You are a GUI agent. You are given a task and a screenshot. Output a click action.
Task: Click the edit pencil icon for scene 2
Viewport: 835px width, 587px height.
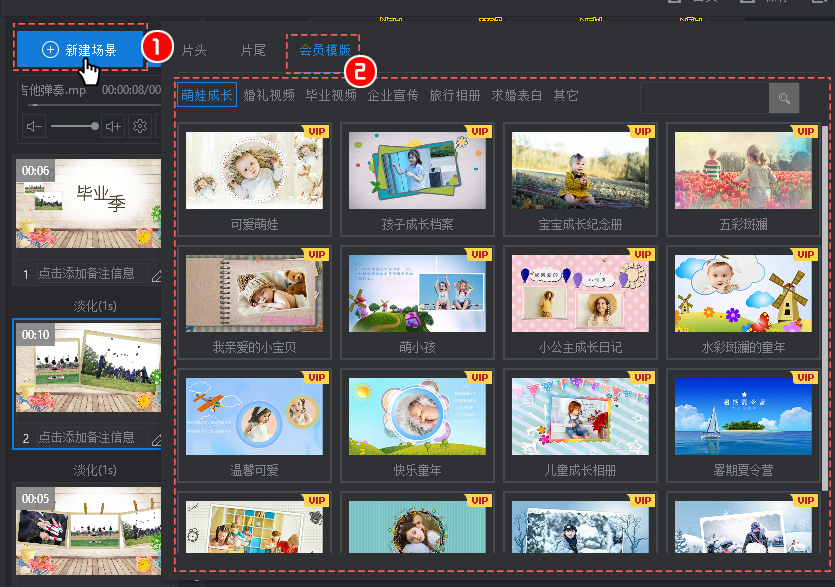(156, 438)
